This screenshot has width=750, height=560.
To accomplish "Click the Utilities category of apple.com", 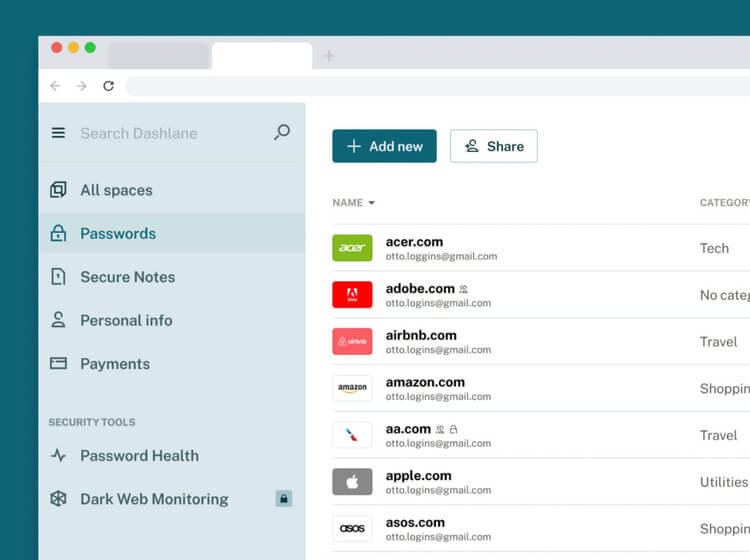I will tap(724, 482).
